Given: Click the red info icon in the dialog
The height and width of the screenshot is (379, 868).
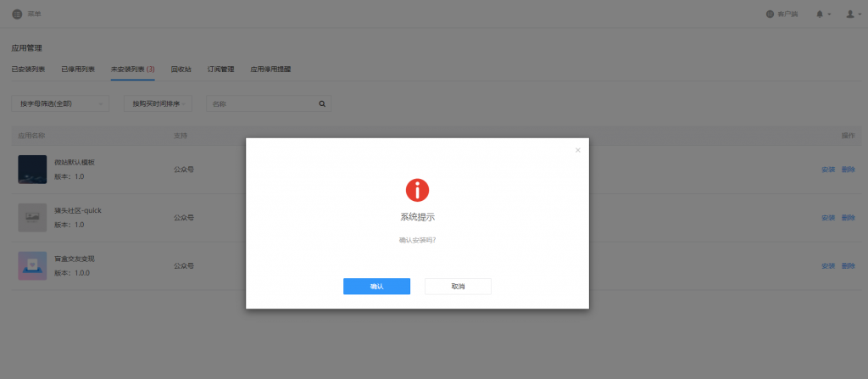Looking at the screenshot, I should 417,190.
